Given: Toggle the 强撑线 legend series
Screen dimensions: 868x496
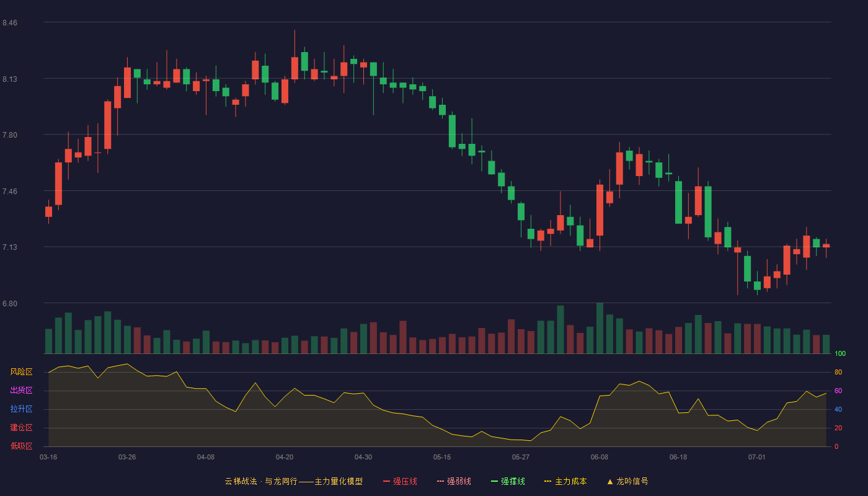Looking at the screenshot, I should [508, 481].
